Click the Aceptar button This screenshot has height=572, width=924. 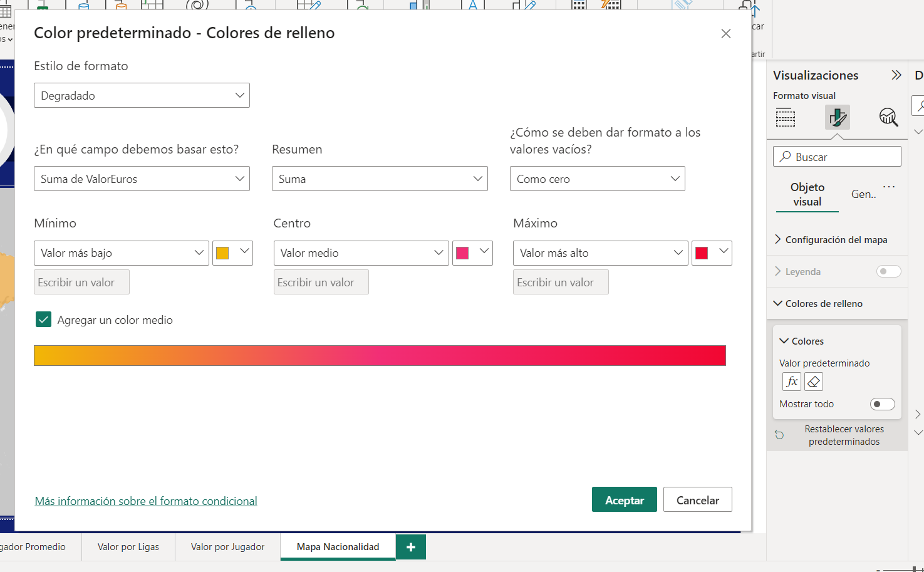(x=625, y=499)
